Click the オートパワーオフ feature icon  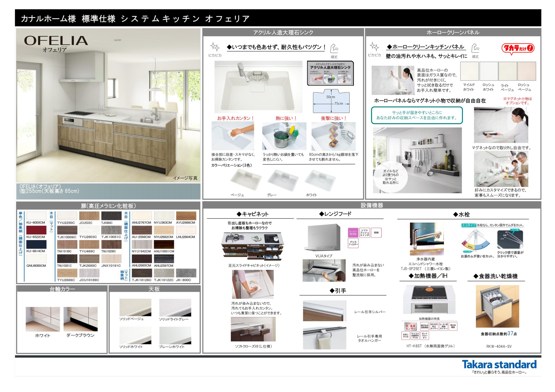pos(424,335)
